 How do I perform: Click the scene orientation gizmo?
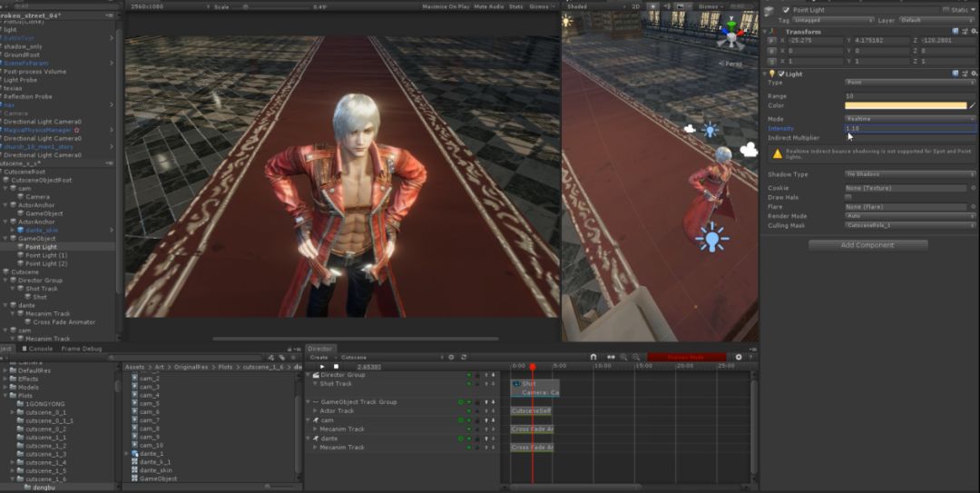click(x=730, y=35)
